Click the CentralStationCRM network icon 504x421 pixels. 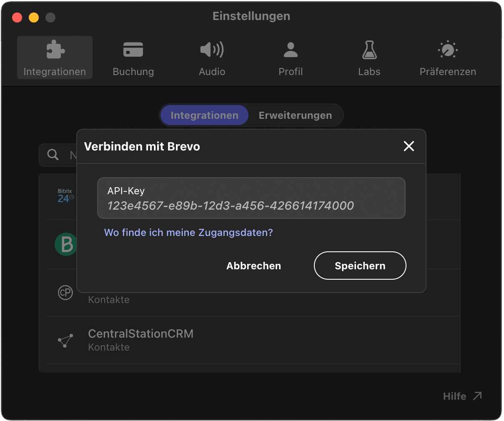click(65, 341)
